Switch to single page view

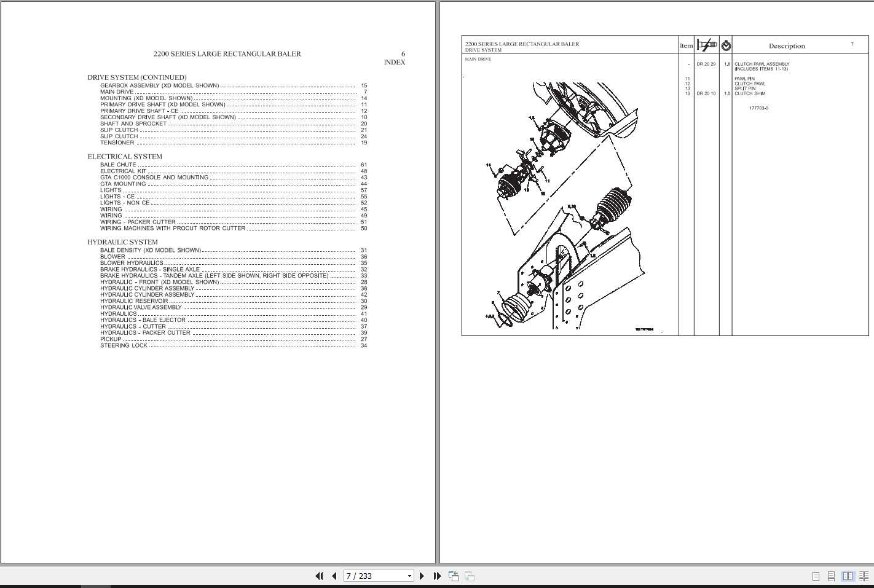coord(816,576)
